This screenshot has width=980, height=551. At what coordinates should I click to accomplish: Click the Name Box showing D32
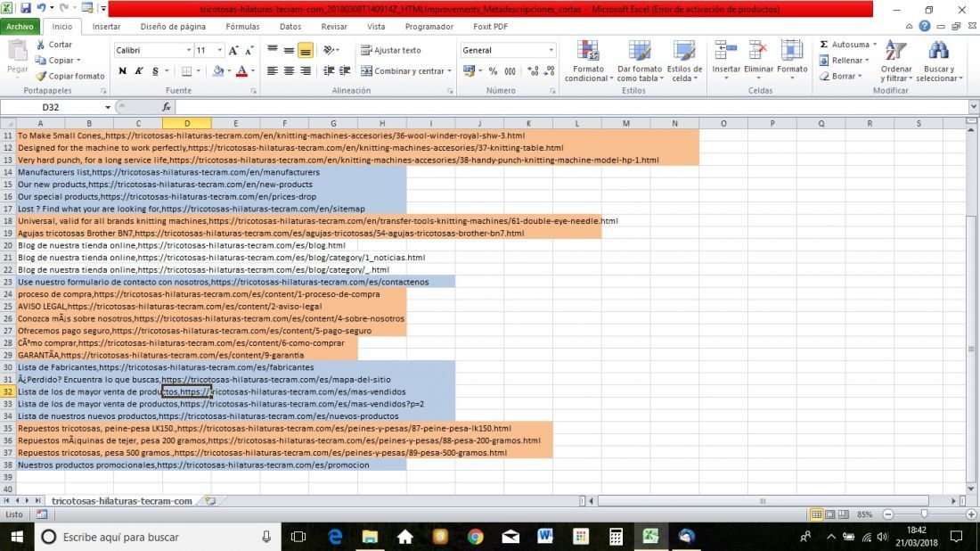pos(52,107)
